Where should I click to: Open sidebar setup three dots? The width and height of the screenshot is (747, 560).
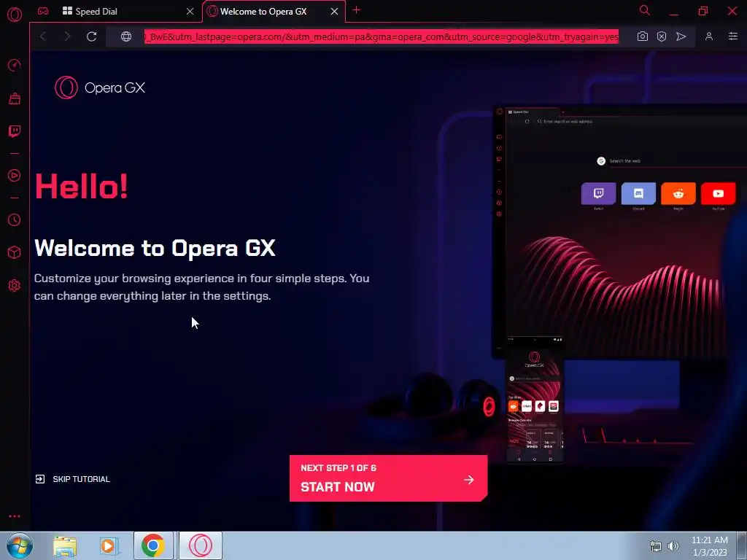tap(15, 516)
